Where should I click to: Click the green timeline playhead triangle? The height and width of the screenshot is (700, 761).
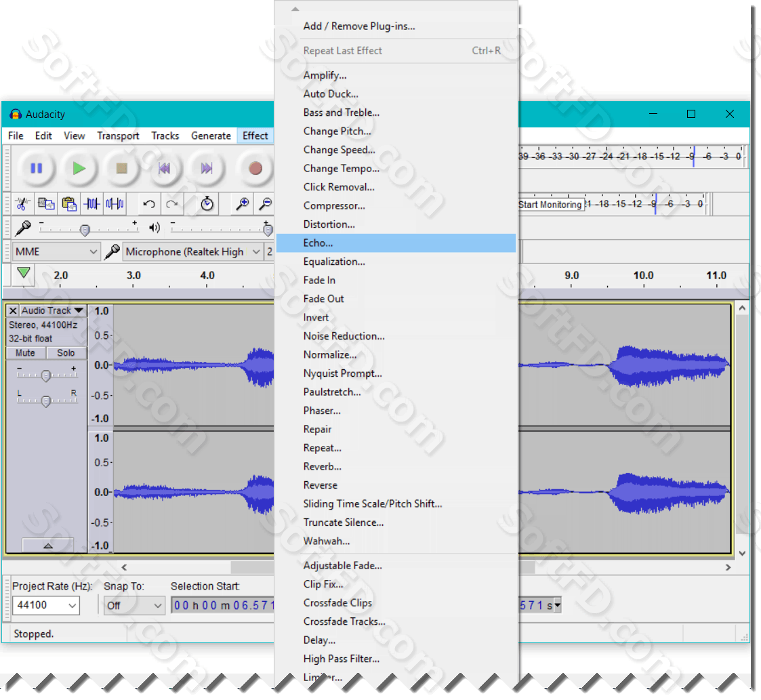point(23,273)
